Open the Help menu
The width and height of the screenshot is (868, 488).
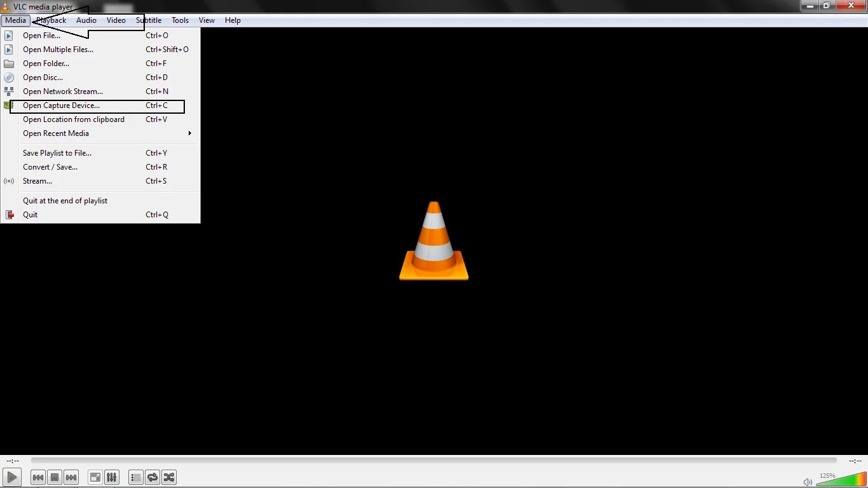(233, 20)
